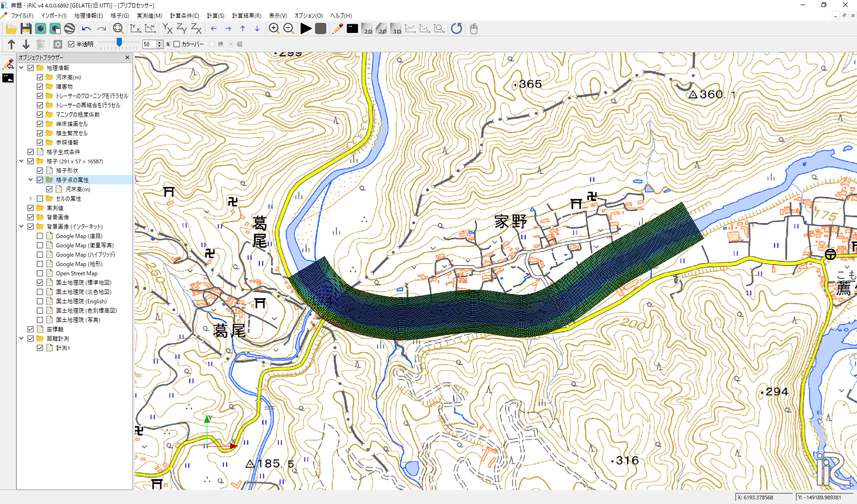857x504 pixels.
Task: Open the solver console black window icon
Action: [x=352, y=29]
